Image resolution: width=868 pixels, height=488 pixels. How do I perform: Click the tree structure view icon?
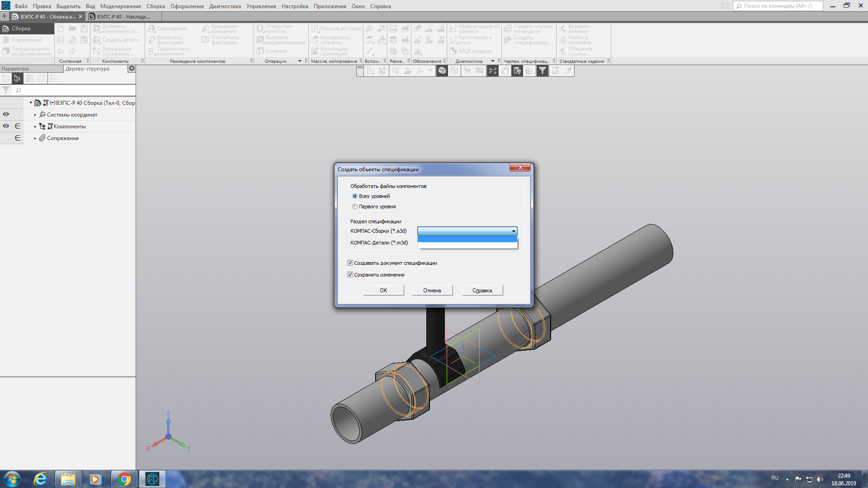click(17, 78)
